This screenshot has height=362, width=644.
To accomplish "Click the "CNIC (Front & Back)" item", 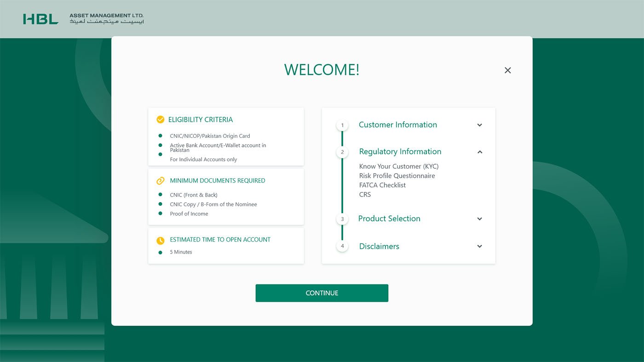I will pyautogui.click(x=194, y=195).
